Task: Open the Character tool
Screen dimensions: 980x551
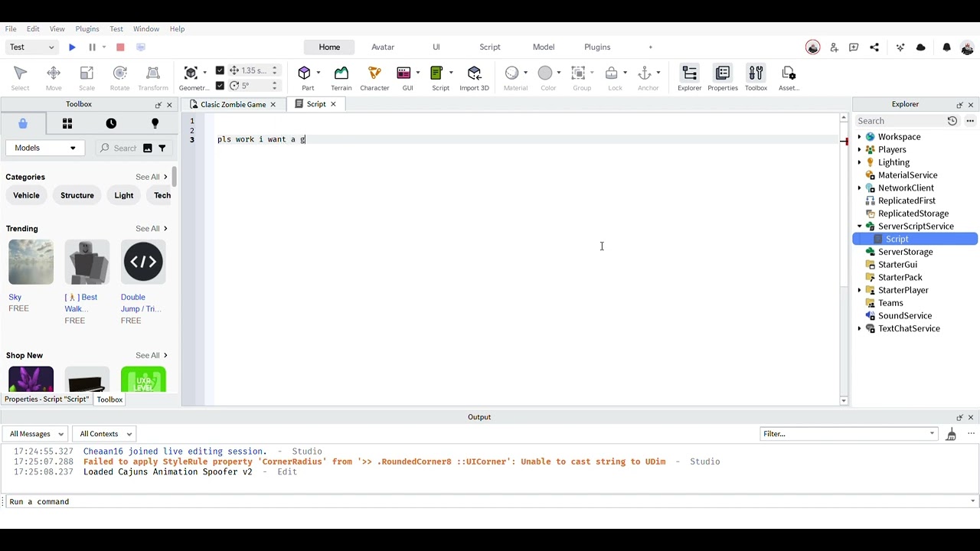Action: (x=374, y=78)
